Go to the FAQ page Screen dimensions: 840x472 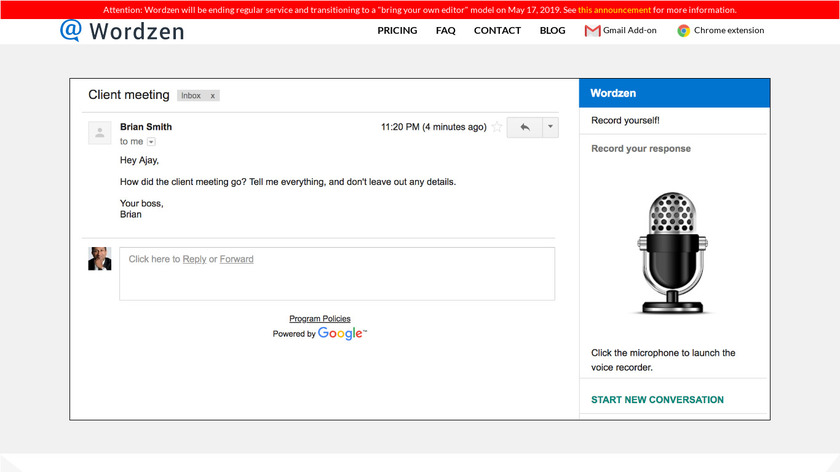click(x=445, y=31)
